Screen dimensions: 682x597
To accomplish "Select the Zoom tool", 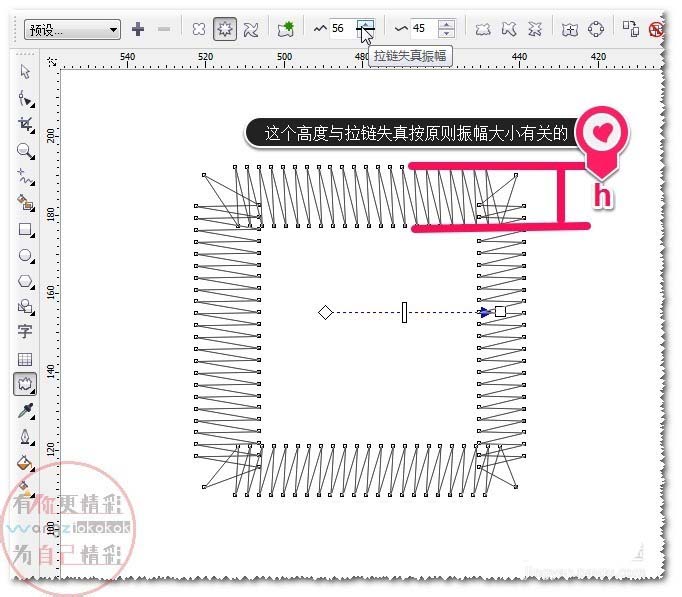I will click(25, 151).
